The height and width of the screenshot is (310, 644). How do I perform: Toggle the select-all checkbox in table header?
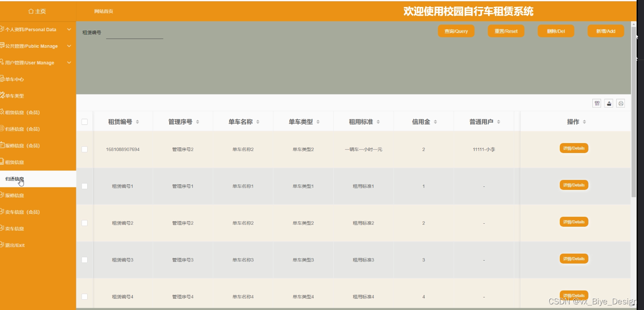[x=85, y=122]
